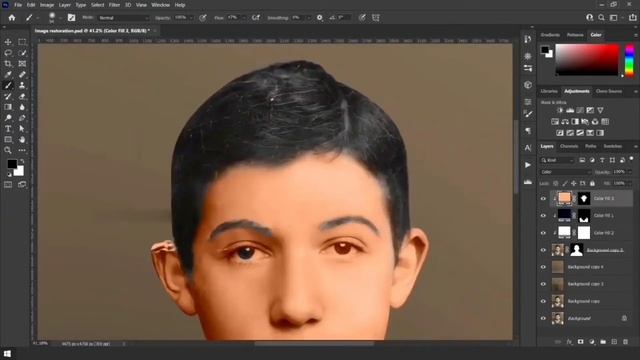The image size is (640, 360).
Task: Select the Hand tool
Action: pyautogui.click(x=22, y=140)
